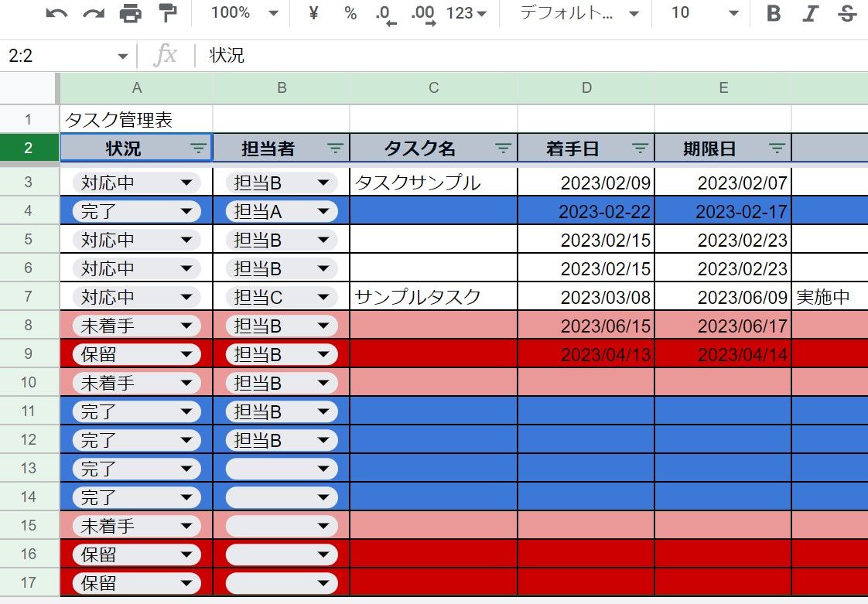Screen dimensions: 868x604
Task: Open 未着手 status dropdown in row 10
Action: [136, 383]
